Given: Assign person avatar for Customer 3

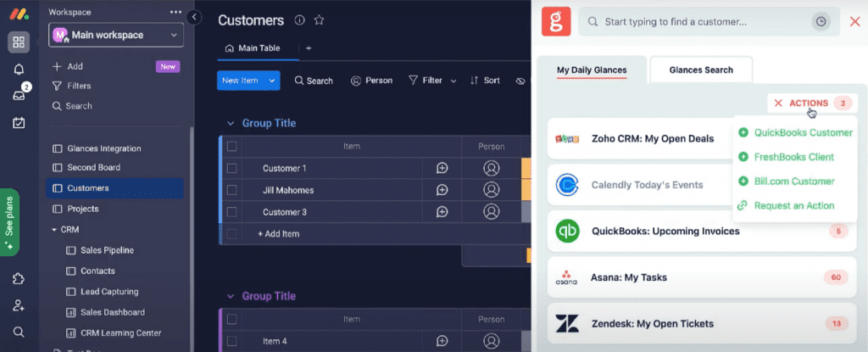Looking at the screenshot, I should tap(491, 212).
